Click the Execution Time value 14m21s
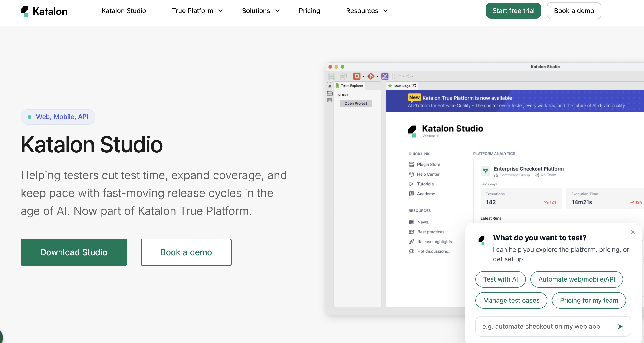Viewport: 644px width, 343px height. click(582, 202)
